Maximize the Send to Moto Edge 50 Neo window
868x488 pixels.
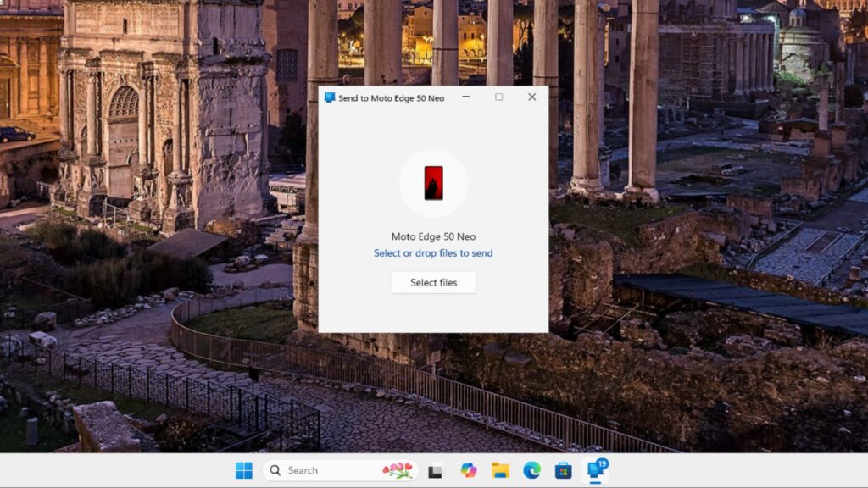click(x=498, y=97)
